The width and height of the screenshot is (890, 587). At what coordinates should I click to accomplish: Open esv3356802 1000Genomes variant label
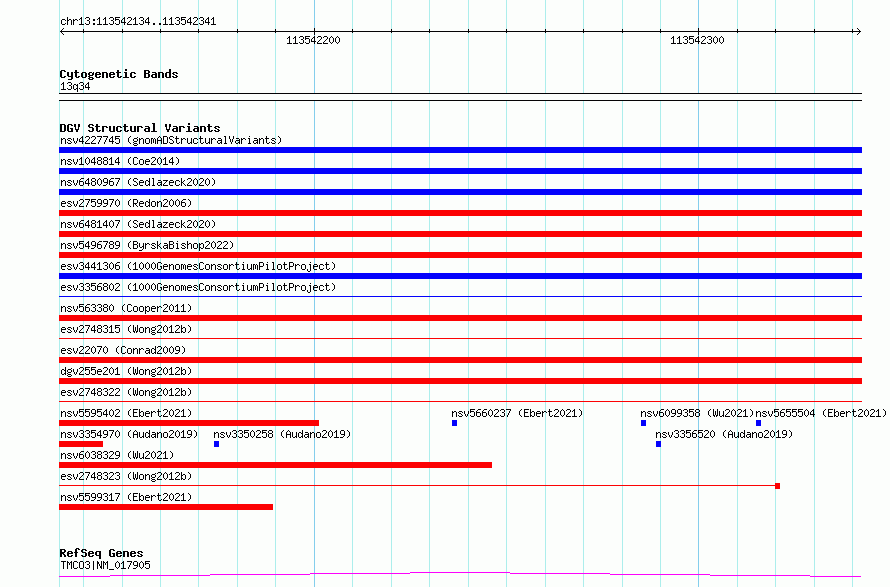tap(198, 287)
